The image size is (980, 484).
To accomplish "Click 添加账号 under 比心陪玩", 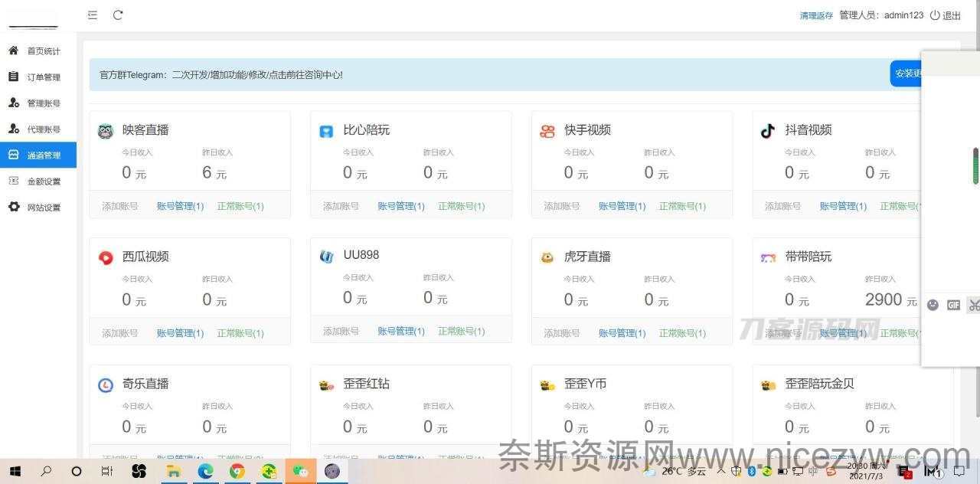I will pos(341,206).
